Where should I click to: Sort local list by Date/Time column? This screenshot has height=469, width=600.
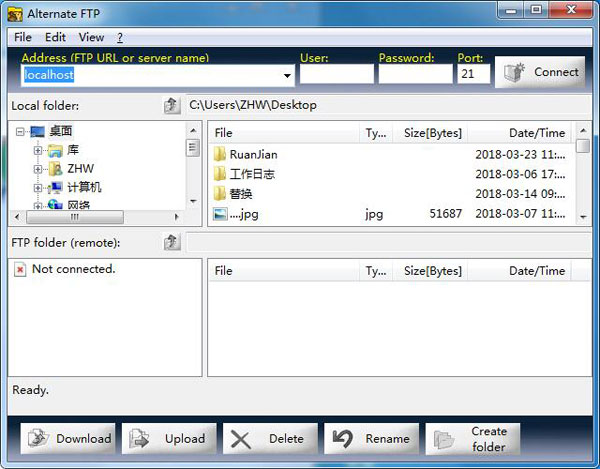coord(519,133)
